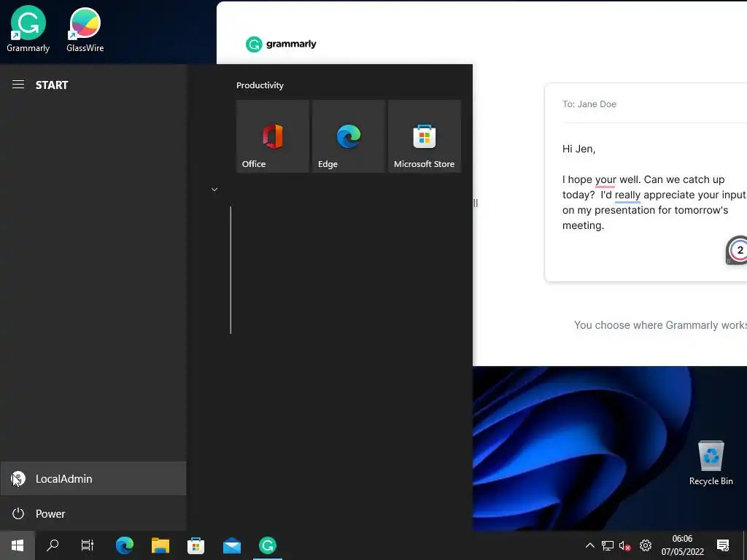Open the LocalAdmin account menu
747x560 pixels.
pos(93,478)
